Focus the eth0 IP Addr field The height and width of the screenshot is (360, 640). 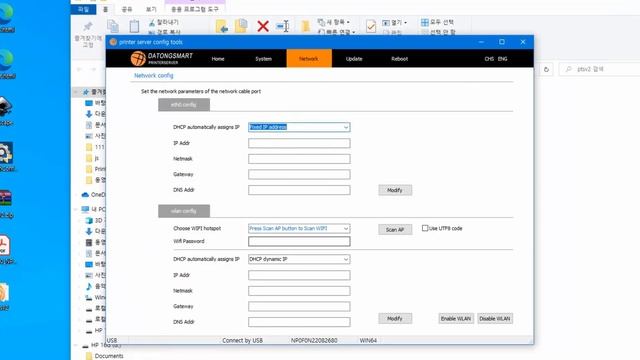coord(299,143)
